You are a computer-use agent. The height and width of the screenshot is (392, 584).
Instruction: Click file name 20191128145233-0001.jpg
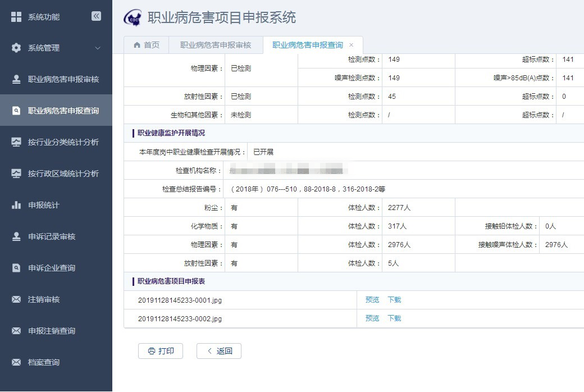180,300
